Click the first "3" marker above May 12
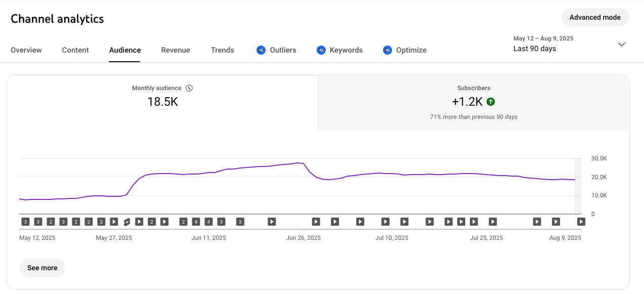This screenshot has width=644, height=294. pyautogui.click(x=25, y=222)
